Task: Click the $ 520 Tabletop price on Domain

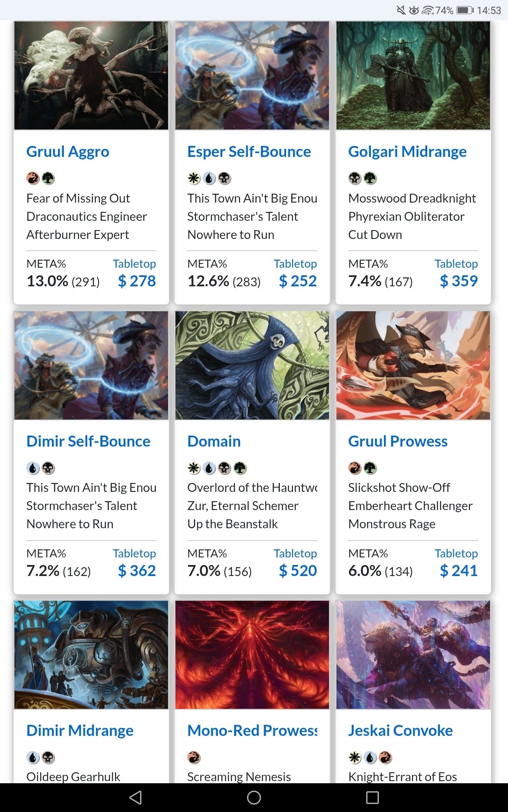Action: click(x=298, y=571)
